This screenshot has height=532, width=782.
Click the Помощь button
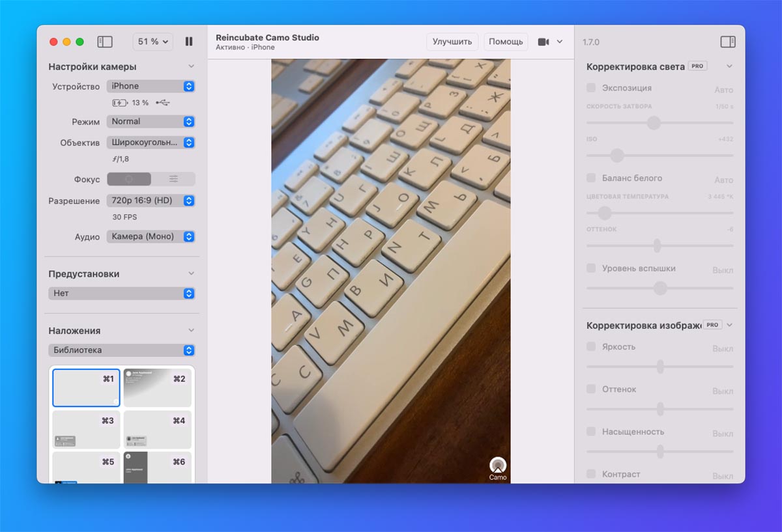[x=506, y=42]
